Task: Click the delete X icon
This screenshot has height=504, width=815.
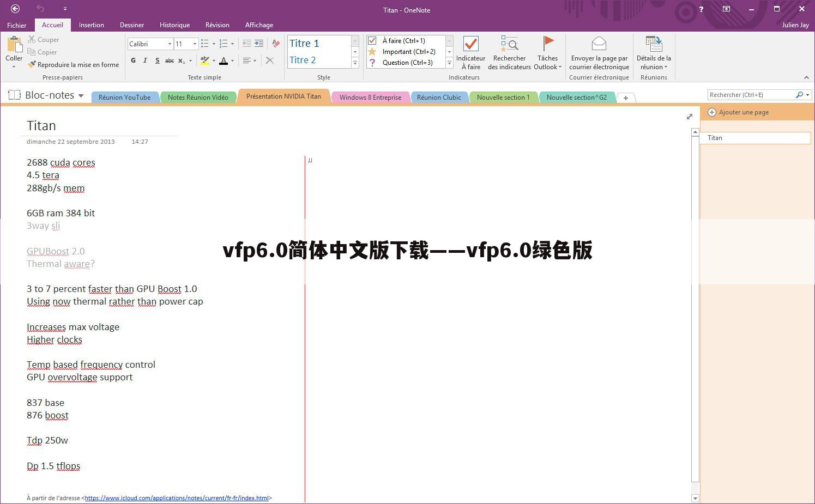Action: tap(270, 60)
